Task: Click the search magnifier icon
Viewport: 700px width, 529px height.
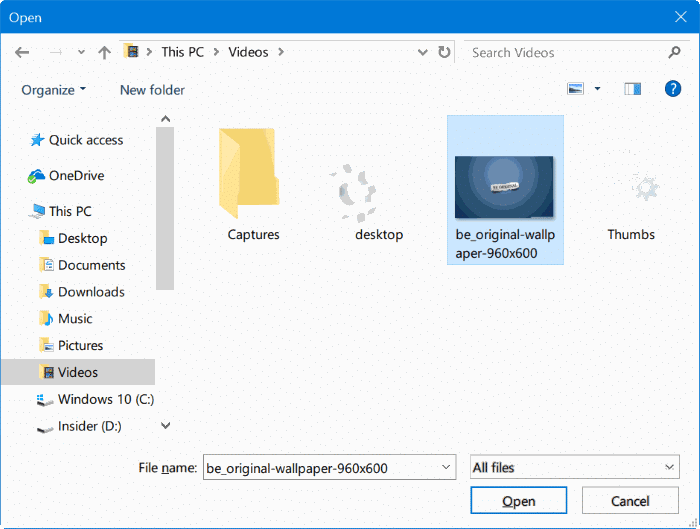Action: coord(674,53)
